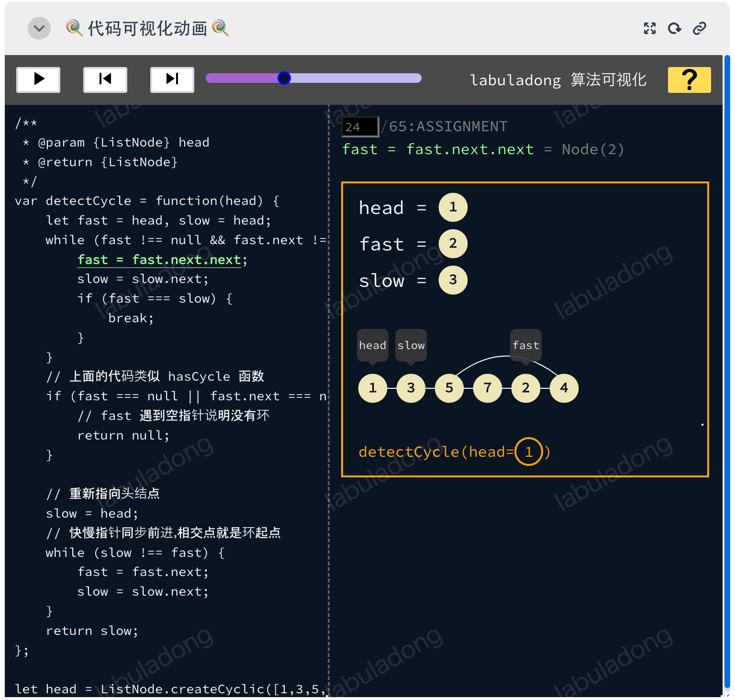This screenshot has height=700, width=735.
Task: Click the refresh reload icon
Action: tap(674, 29)
